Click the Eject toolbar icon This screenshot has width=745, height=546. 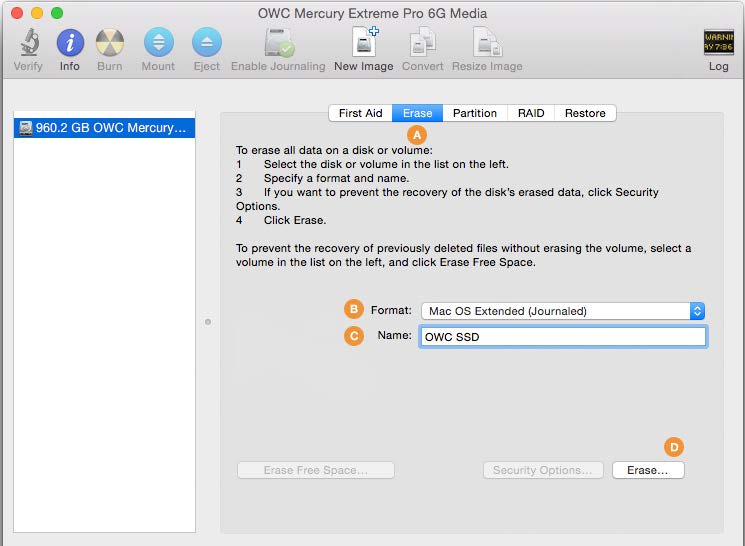point(207,42)
